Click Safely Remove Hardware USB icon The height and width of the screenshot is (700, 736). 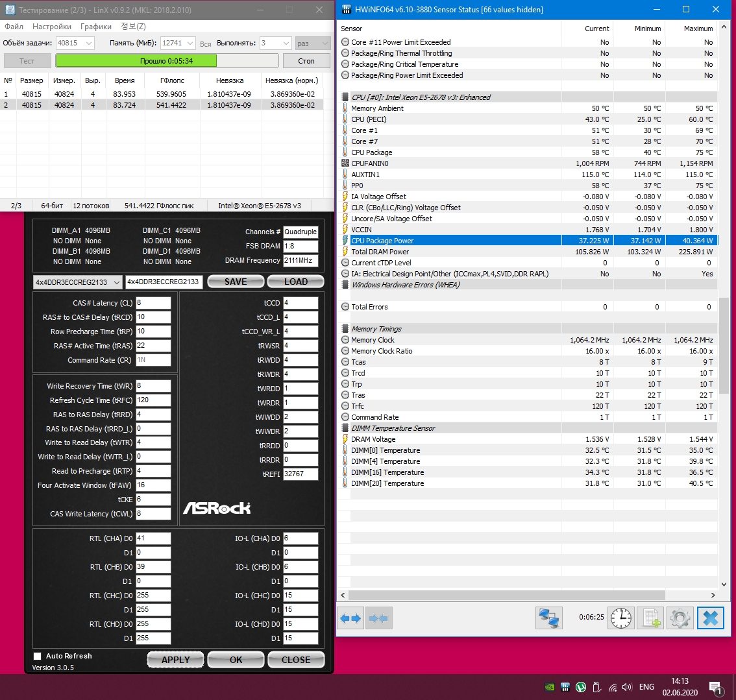click(596, 687)
